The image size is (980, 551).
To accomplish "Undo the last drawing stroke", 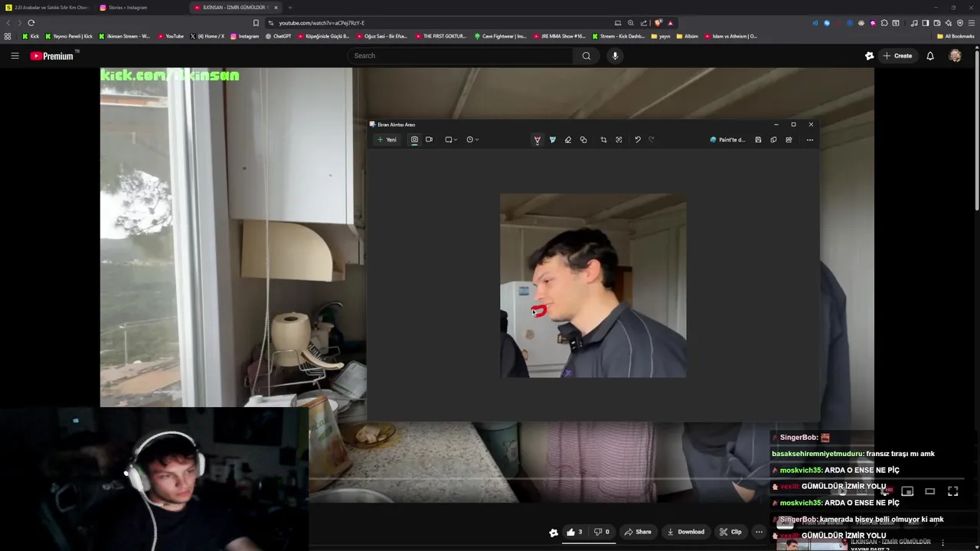I will [638, 140].
